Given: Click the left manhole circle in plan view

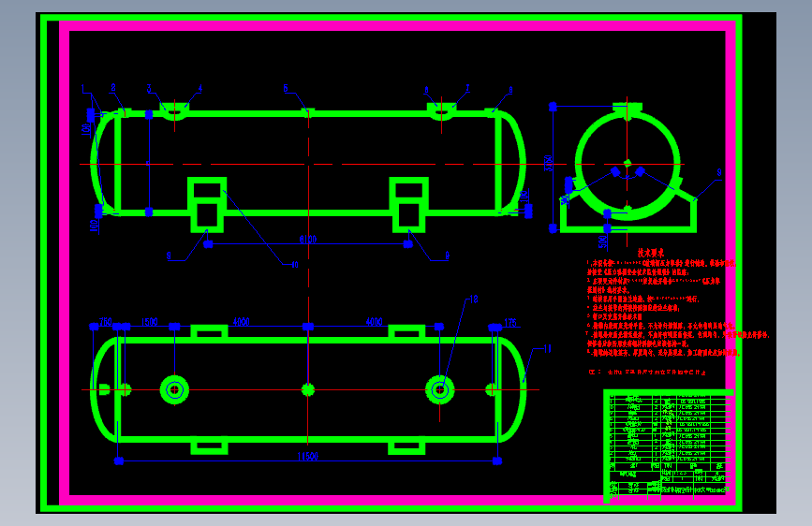Looking at the screenshot, I should pos(174,390).
